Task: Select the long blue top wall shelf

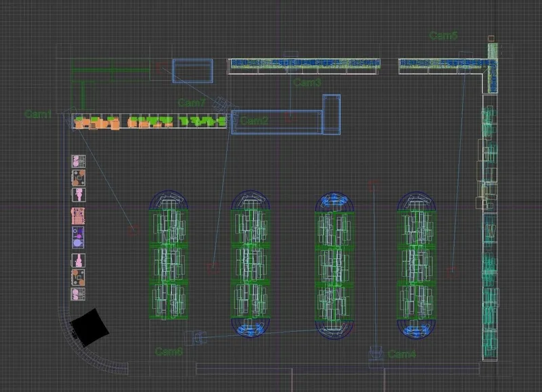Action: 304,66
